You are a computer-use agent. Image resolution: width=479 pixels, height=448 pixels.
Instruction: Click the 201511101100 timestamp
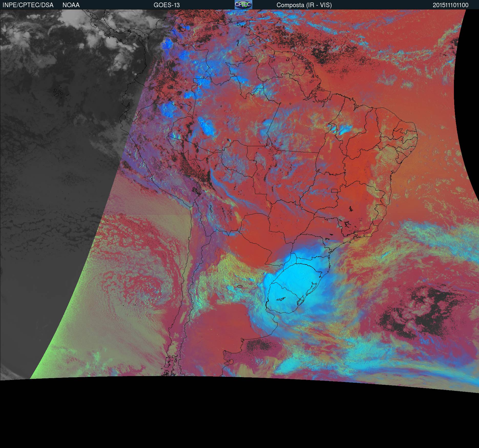(451, 5)
